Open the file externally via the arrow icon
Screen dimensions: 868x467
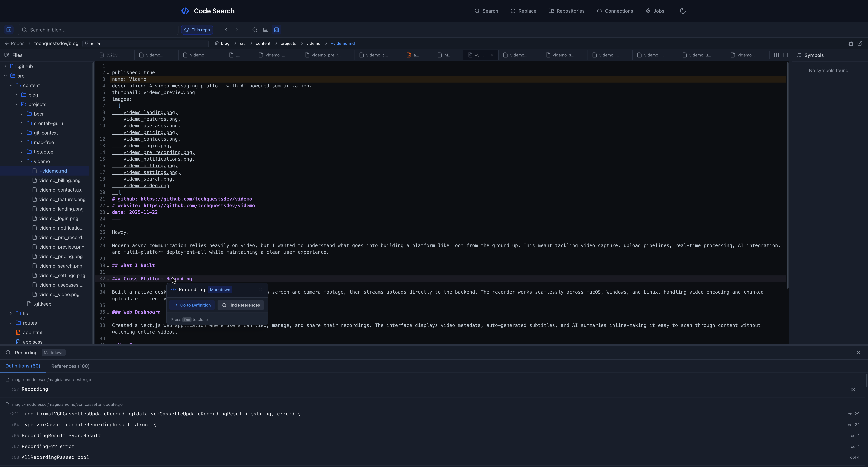click(x=860, y=43)
